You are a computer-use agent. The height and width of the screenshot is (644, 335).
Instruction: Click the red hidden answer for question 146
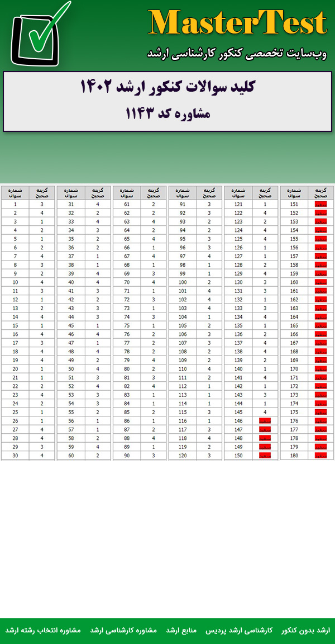[265, 421]
